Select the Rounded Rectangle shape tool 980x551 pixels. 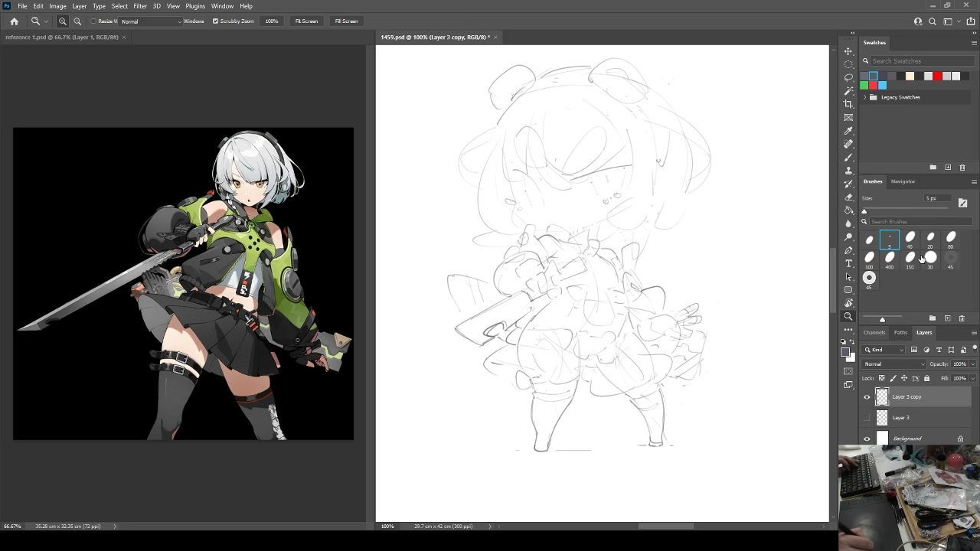click(848, 290)
